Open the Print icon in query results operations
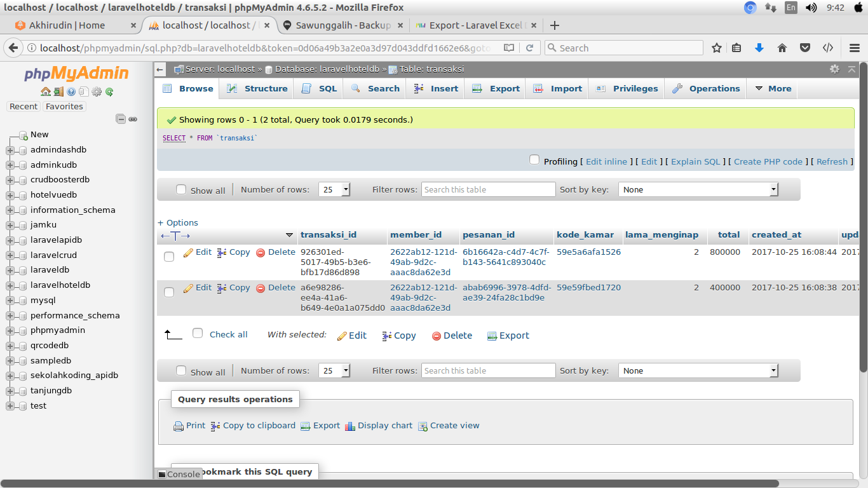The image size is (868, 488). [x=179, y=426]
